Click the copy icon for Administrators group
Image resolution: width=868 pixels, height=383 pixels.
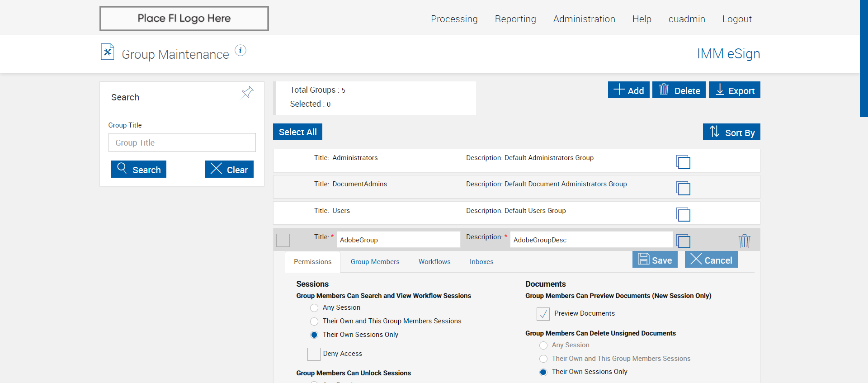coord(683,162)
